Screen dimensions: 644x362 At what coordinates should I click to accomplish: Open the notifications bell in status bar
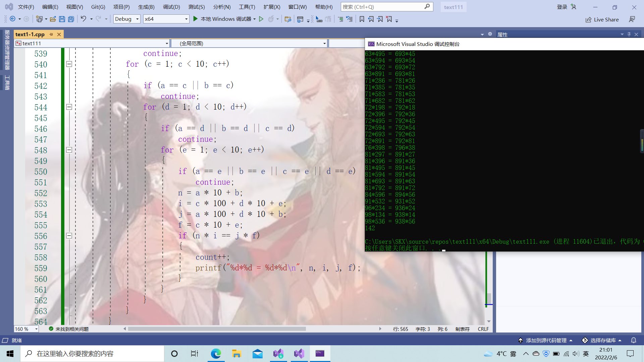tap(634, 340)
